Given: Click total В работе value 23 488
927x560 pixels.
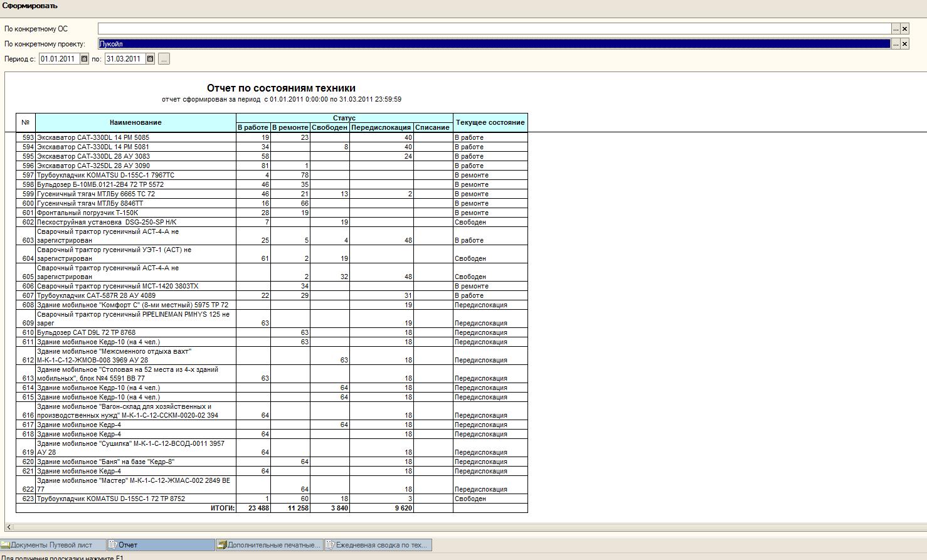Looking at the screenshot, I should [258, 508].
